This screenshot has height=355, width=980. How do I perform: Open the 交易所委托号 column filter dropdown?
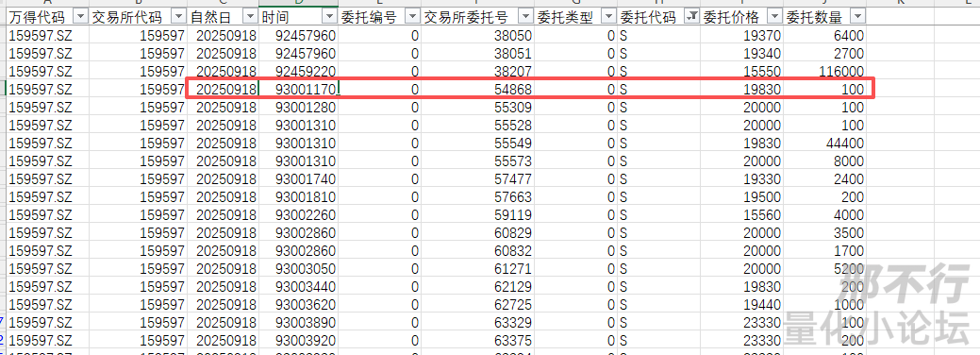(525, 17)
